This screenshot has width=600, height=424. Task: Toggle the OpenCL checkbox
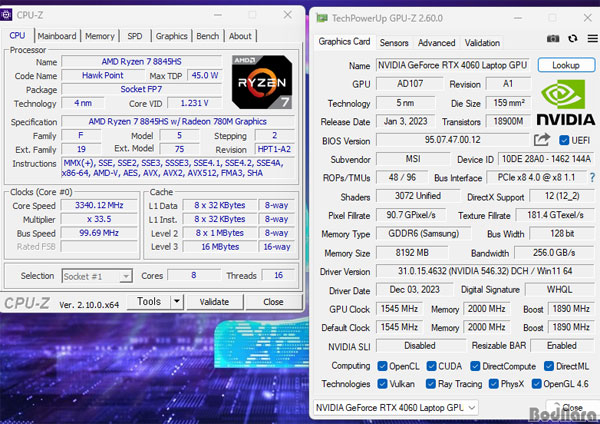(383, 365)
